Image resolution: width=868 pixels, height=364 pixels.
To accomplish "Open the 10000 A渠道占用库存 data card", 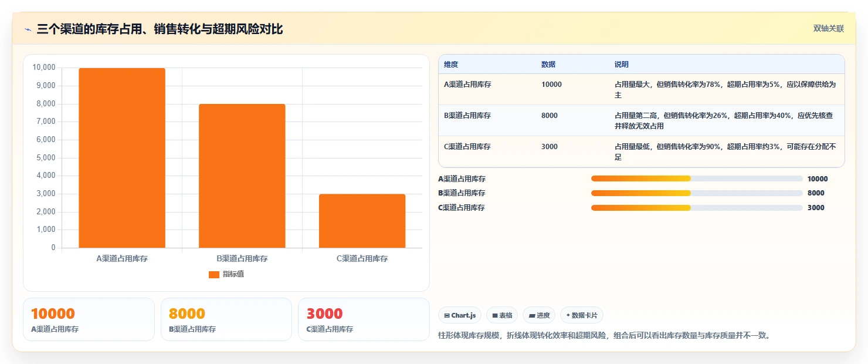I will coord(89,319).
